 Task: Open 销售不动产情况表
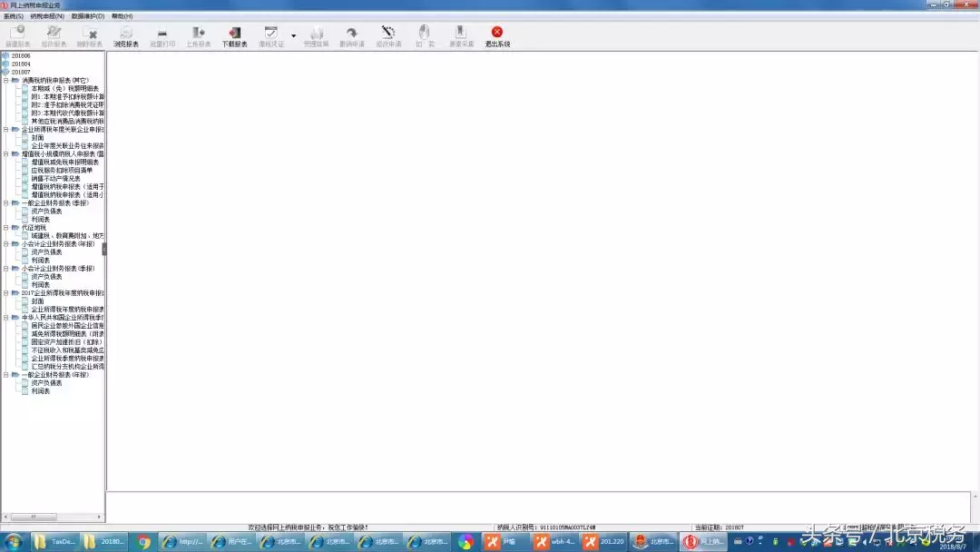point(55,178)
